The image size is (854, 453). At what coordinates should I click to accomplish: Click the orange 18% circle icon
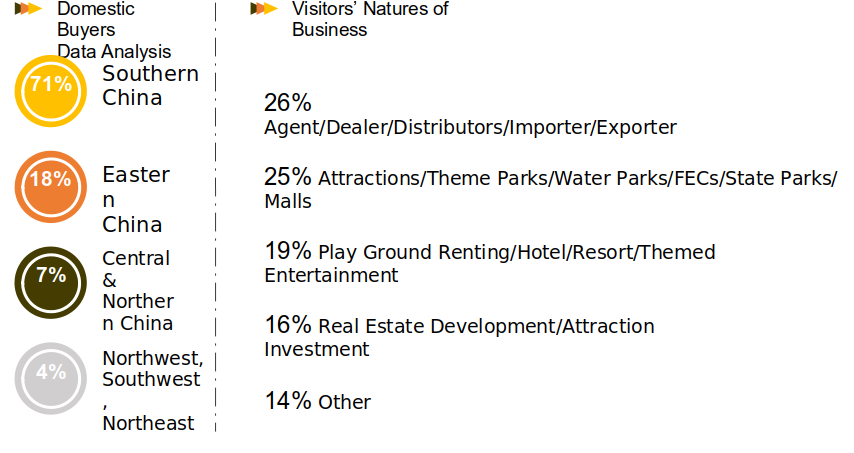(x=51, y=187)
